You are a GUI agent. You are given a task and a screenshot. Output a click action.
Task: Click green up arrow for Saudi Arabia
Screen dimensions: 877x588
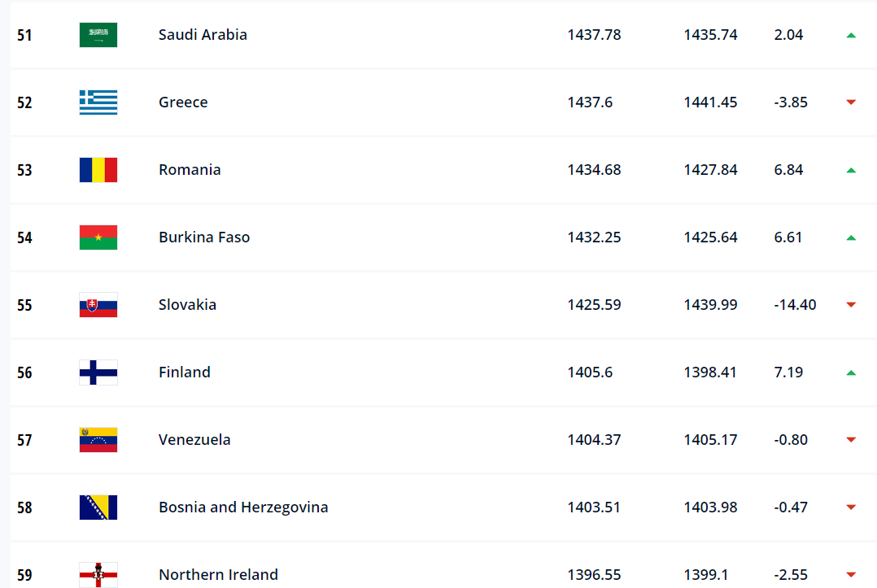(851, 35)
